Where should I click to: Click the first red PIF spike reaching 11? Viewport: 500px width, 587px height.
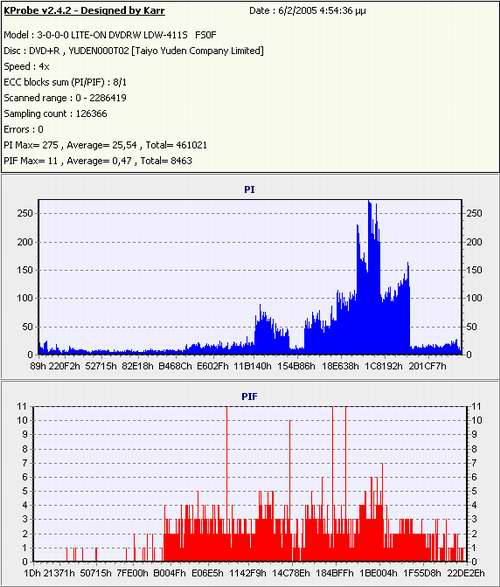227,483
